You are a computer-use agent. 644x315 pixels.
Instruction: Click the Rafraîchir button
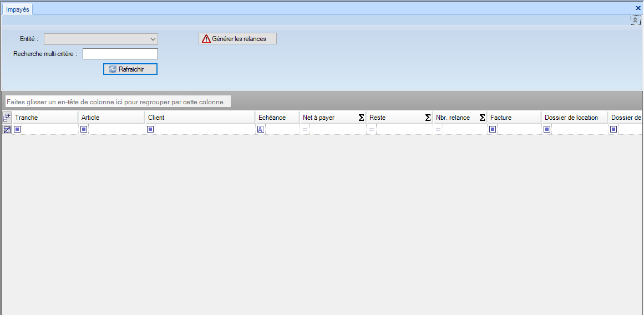pyautogui.click(x=130, y=69)
